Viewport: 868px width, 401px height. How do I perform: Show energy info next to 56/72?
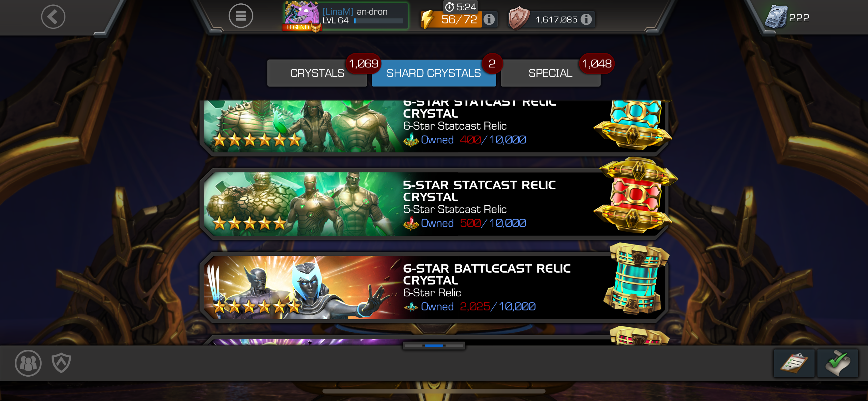pyautogui.click(x=489, y=20)
